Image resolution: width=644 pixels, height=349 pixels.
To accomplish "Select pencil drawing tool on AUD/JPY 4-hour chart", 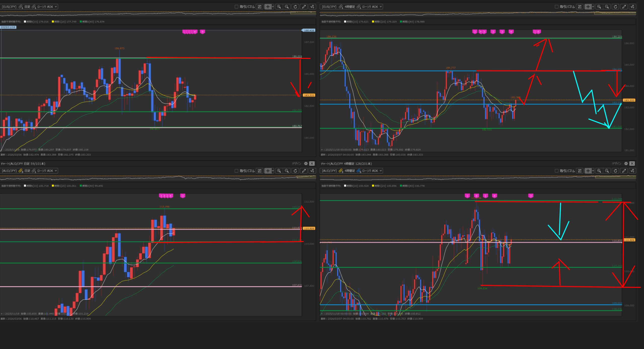I will (624, 171).
